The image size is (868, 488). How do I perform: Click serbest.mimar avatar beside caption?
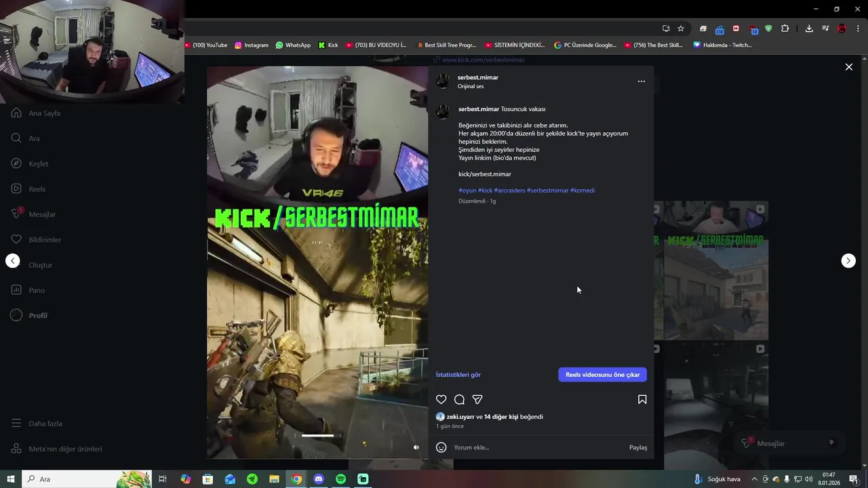443,112
